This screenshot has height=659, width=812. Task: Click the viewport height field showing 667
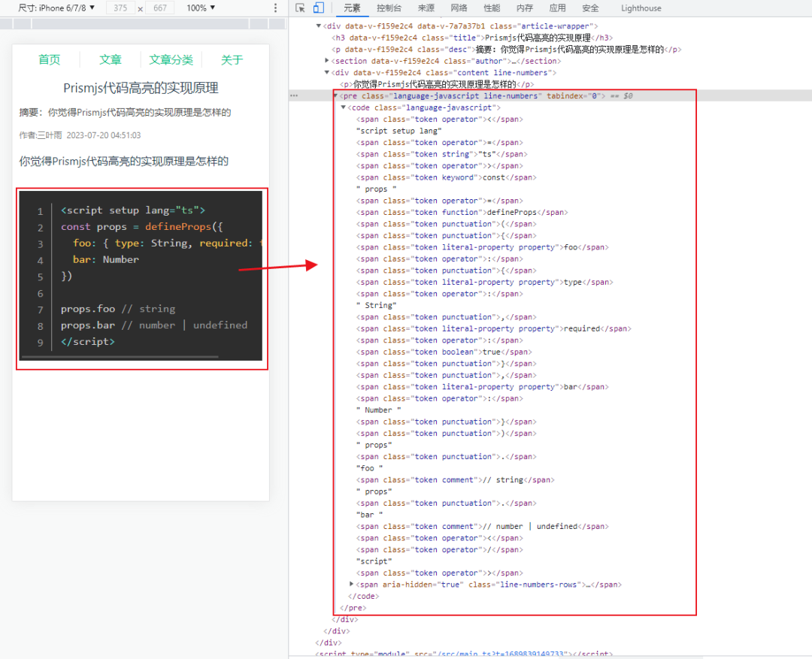tap(159, 8)
